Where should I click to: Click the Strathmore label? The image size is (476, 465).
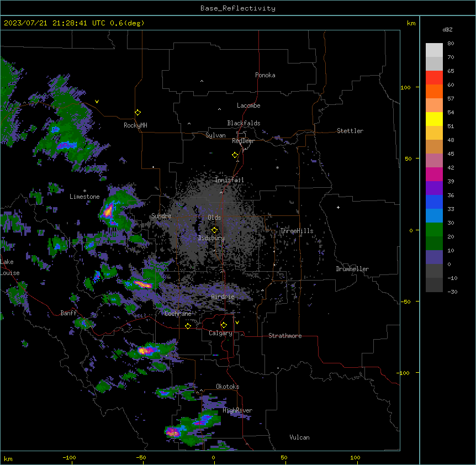point(285,336)
